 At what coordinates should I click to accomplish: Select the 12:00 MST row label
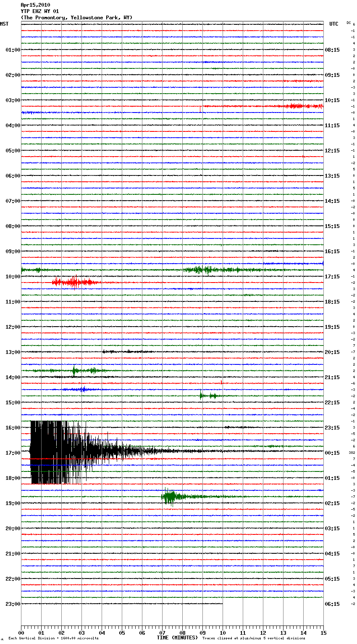point(13,327)
